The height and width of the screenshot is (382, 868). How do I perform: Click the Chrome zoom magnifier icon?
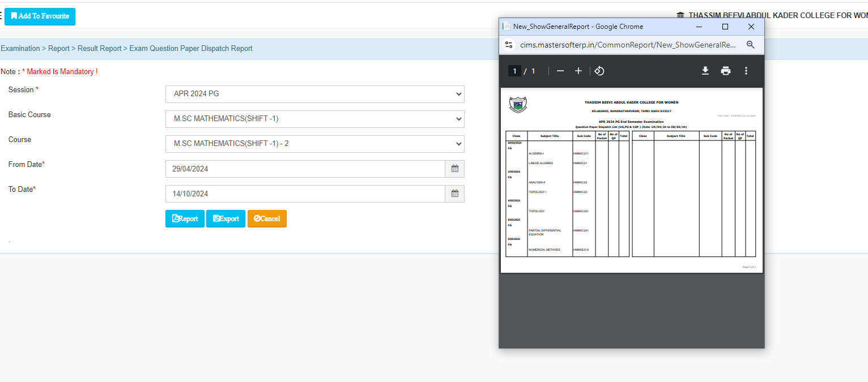coord(751,45)
